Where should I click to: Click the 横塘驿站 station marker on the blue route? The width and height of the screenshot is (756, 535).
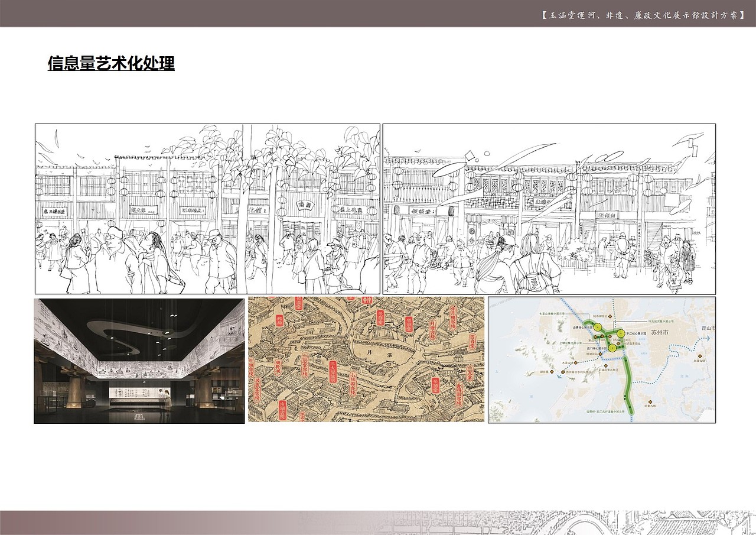601,354
